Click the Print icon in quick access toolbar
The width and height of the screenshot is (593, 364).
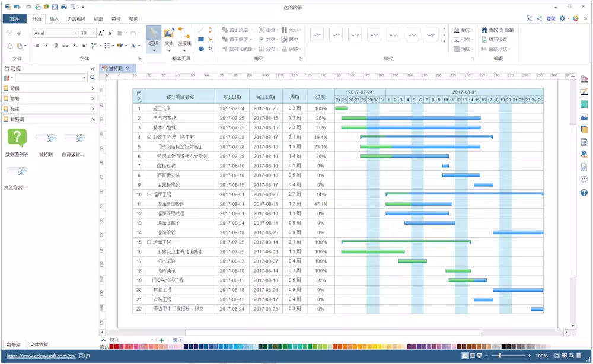point(64,7)
